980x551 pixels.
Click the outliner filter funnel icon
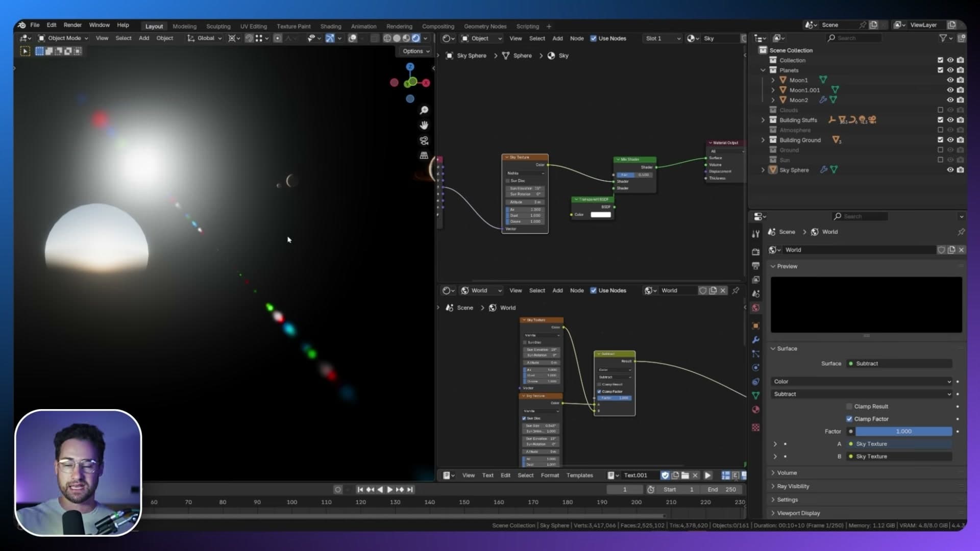[x=943, y=38]
